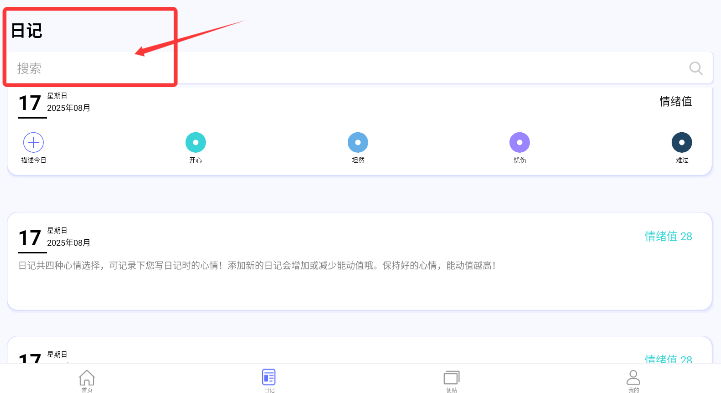Click the 日记 page title
721x393 pixels.
(26, 31)
